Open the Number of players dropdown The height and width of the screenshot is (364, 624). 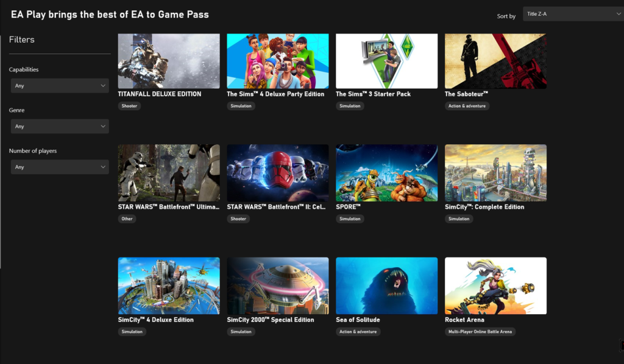tap(60, 167)
